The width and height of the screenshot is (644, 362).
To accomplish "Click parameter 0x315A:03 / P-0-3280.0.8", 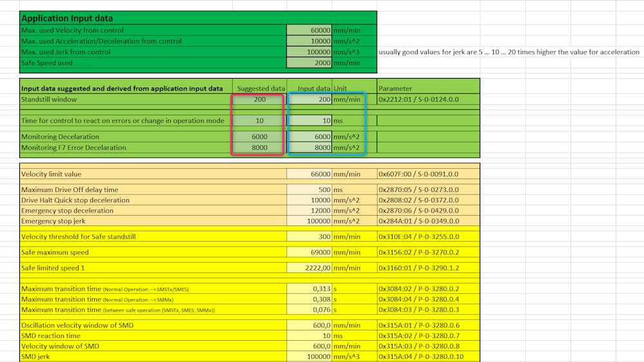I will (418, 347).
